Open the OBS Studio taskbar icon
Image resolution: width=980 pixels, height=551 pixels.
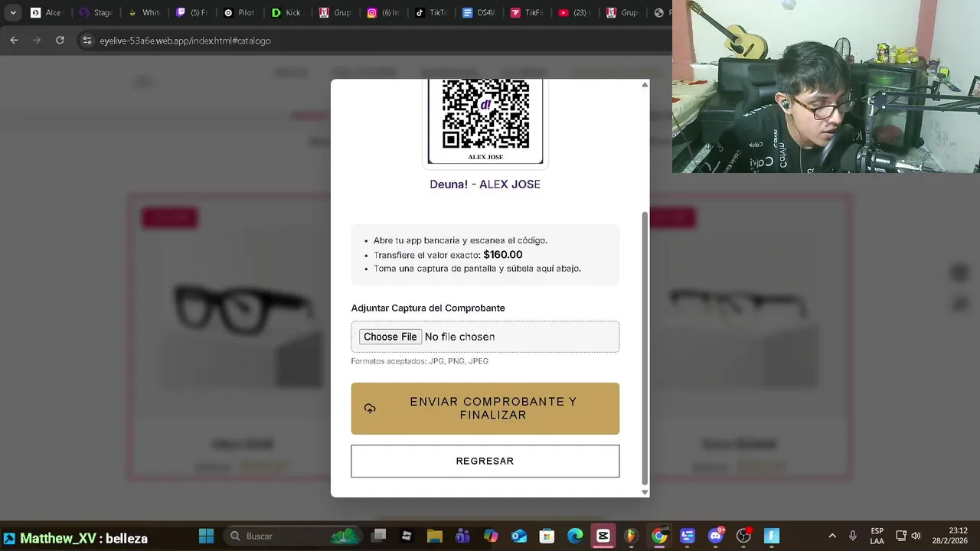pyautogui.click(x=743, y=536)
